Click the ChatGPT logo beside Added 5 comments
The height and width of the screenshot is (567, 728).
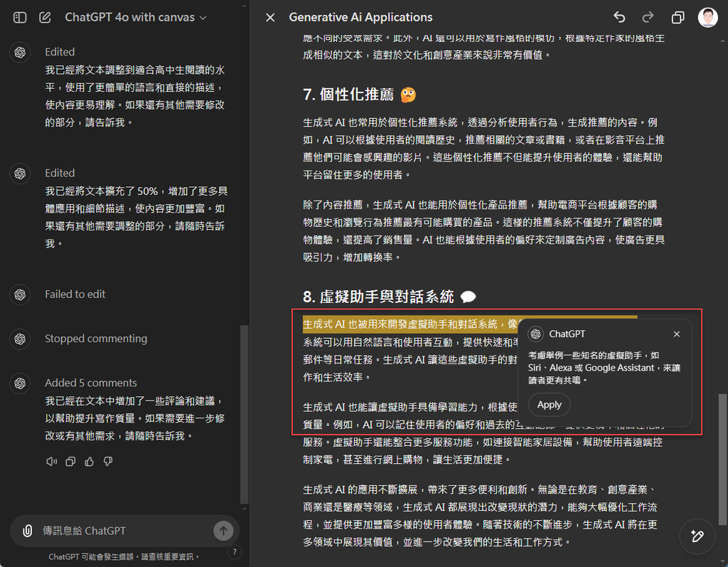click(x=20, y=383)
